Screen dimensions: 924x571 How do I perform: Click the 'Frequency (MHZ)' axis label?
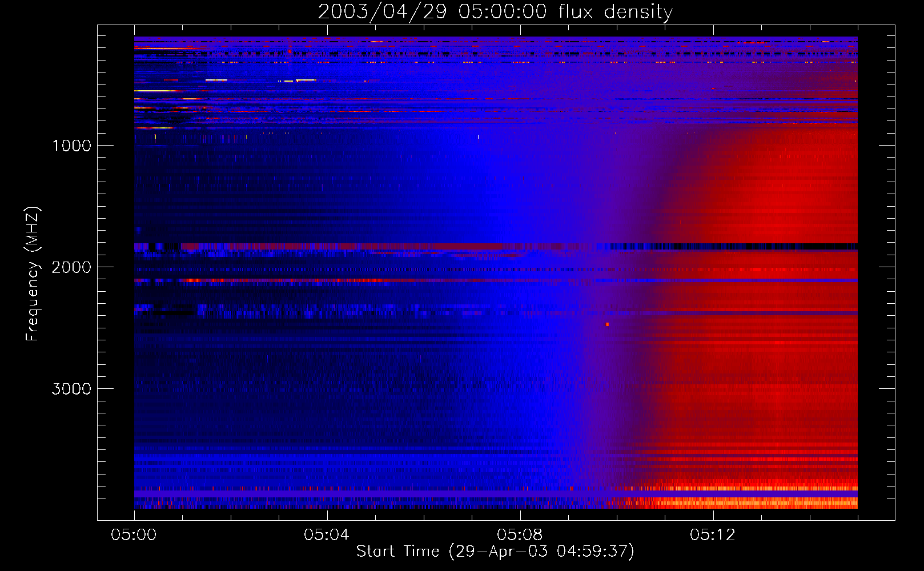33,274
